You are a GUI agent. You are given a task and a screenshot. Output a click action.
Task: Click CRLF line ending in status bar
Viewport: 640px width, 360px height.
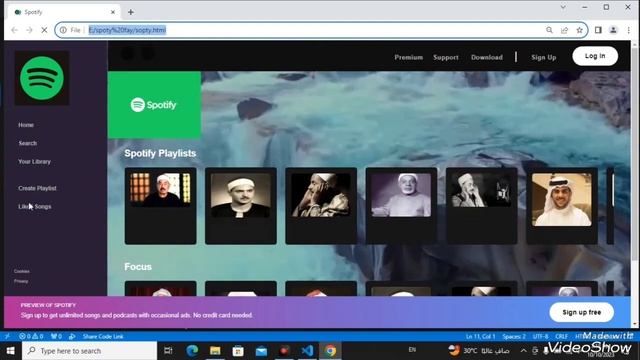[562, 336]
